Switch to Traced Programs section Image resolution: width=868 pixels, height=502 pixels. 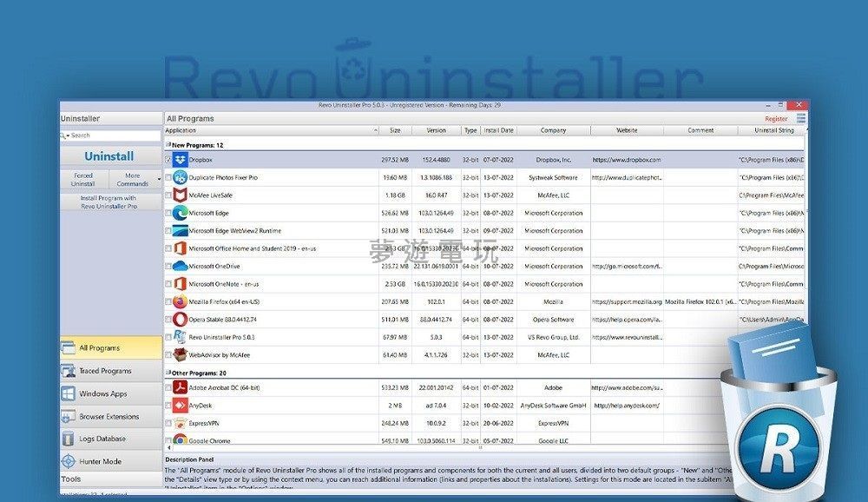coord(105,371)
